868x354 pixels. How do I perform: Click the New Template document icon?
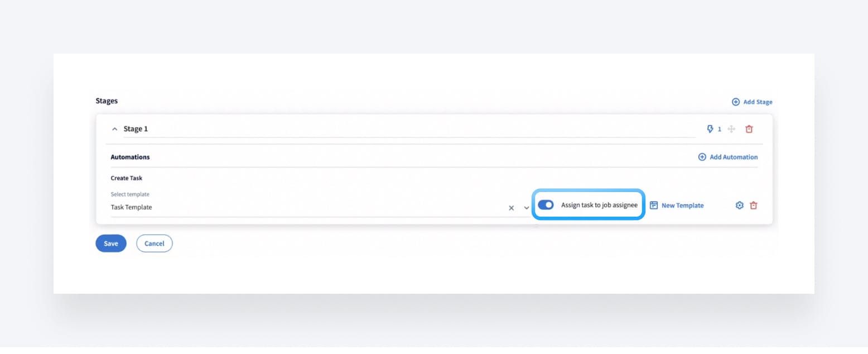[x=654, y=205]
